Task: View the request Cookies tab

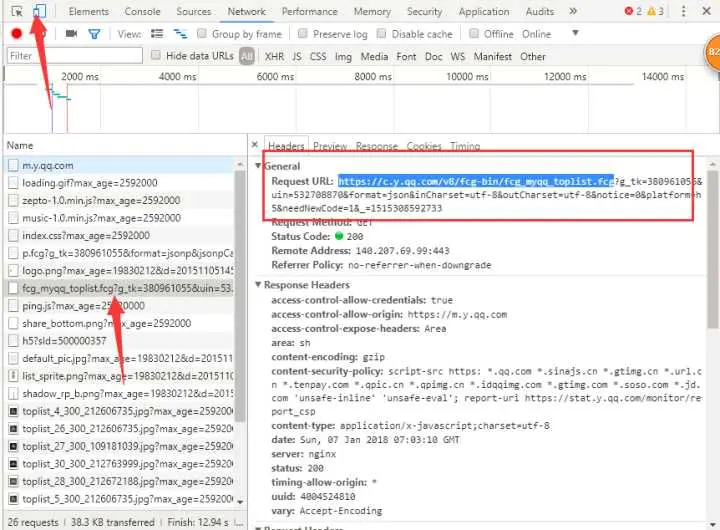Action: 424,146
